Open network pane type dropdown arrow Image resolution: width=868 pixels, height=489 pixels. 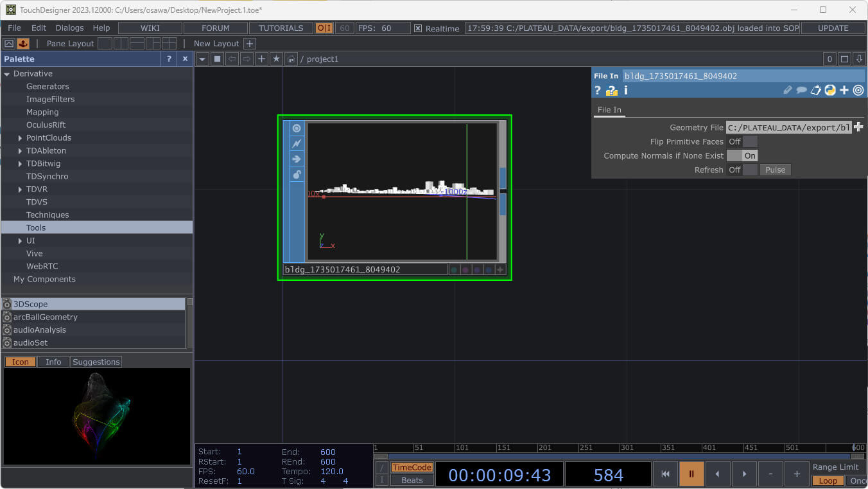202,59
